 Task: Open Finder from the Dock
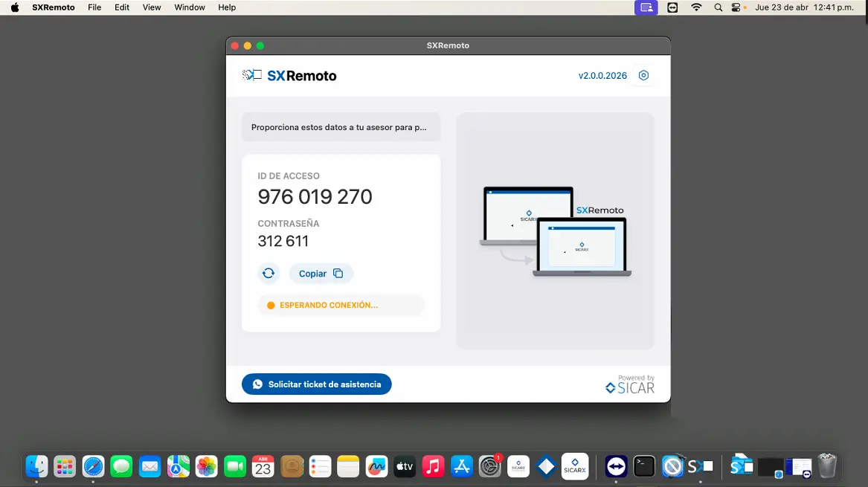(x=36, y=466)
